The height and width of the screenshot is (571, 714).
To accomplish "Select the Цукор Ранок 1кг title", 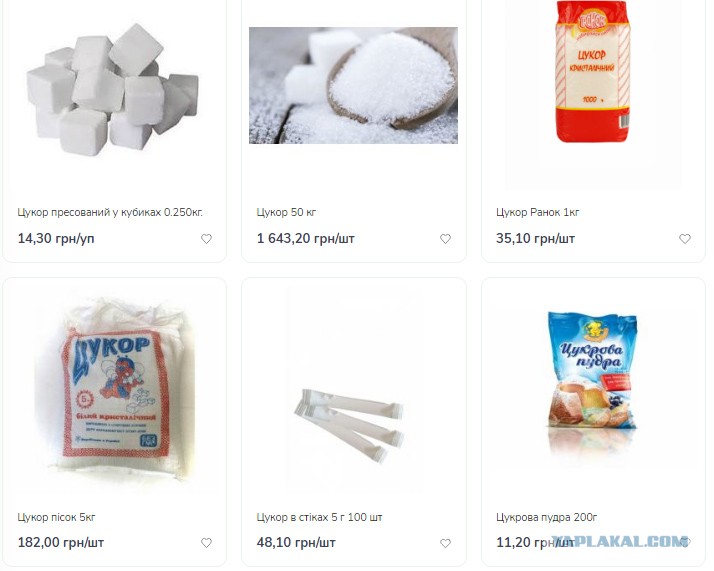I will click(x=538, y=212).
